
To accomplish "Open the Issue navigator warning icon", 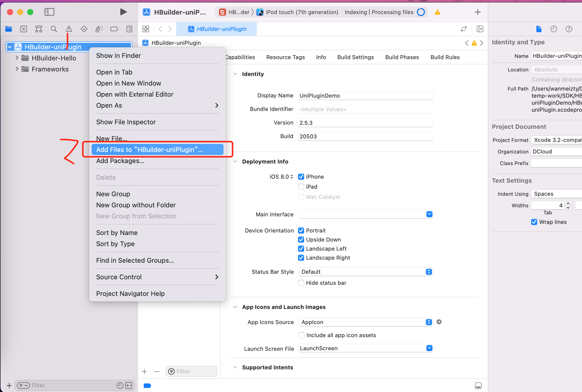I will pyautogui.click(x=69, y=29).
